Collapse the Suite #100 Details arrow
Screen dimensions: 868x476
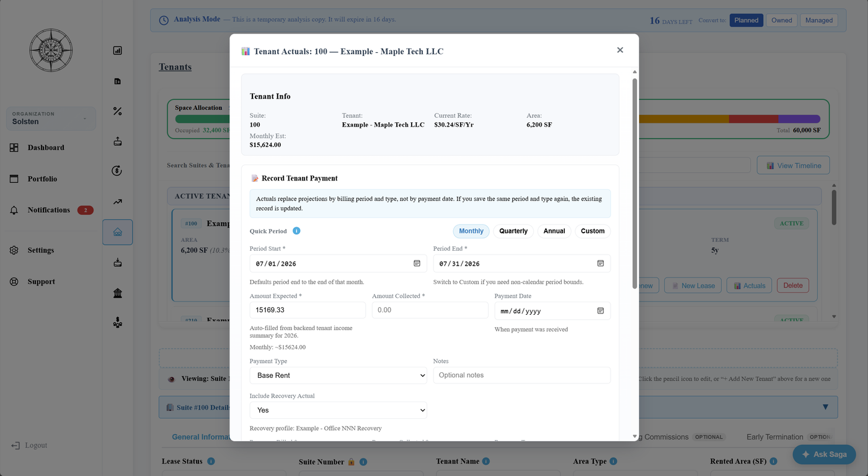[x=825, y=407]
